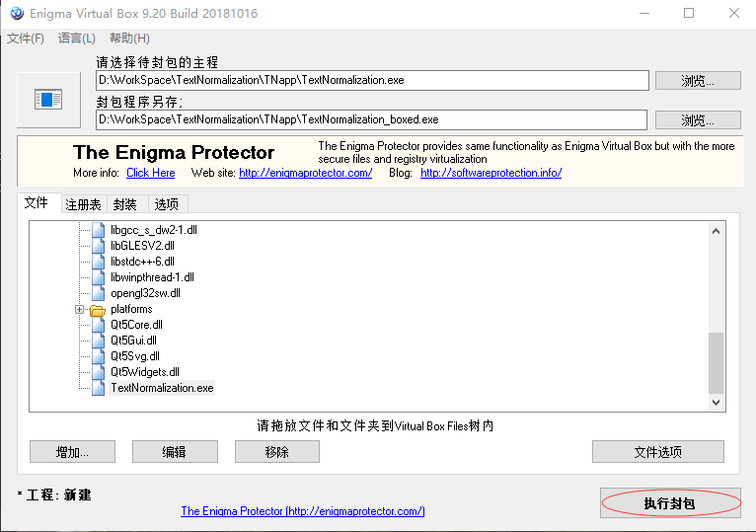Click the 执行封包 button

click(x=670, y=503)
